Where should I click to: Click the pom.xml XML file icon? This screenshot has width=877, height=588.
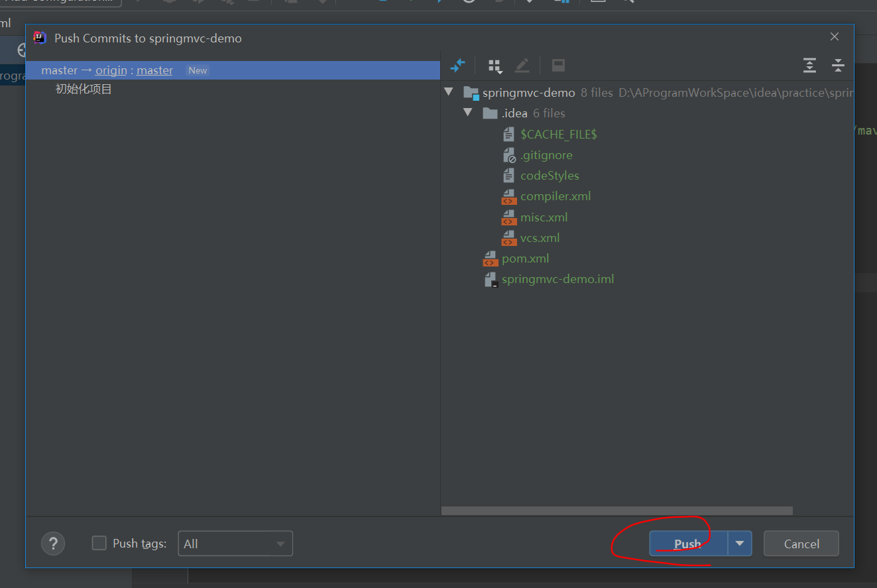click(490, 259)
